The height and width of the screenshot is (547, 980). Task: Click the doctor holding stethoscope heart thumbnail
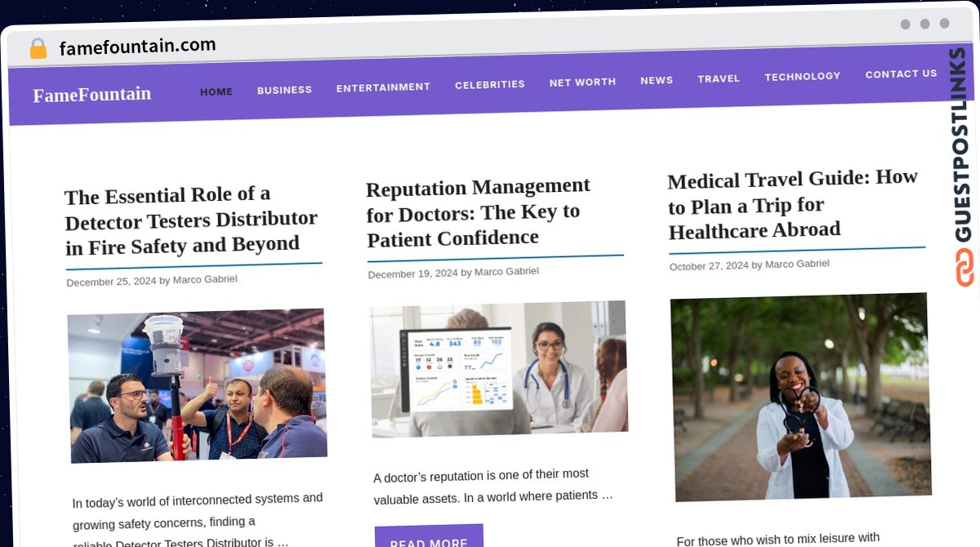[x=801, y=397]
